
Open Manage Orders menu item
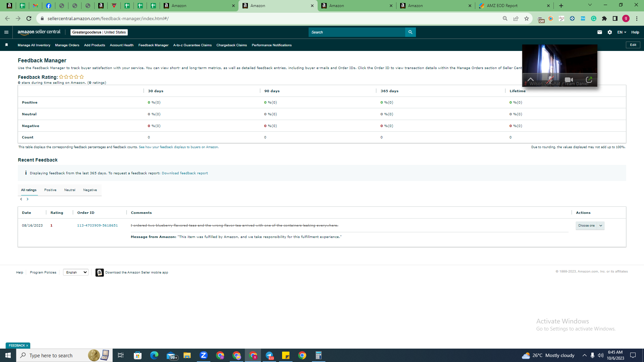pyautogui.click(x=67, y=45)
